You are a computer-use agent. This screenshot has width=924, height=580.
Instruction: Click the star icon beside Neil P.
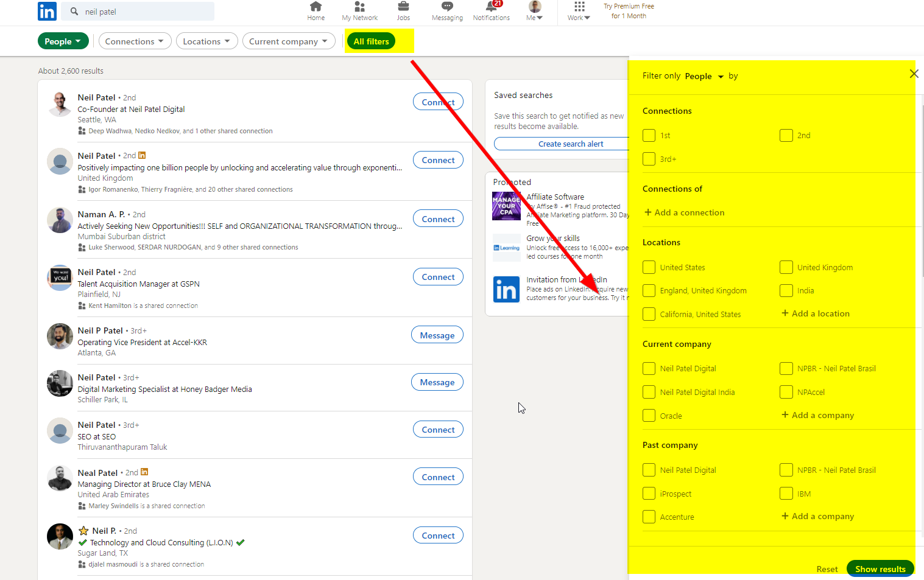[83, 531]
